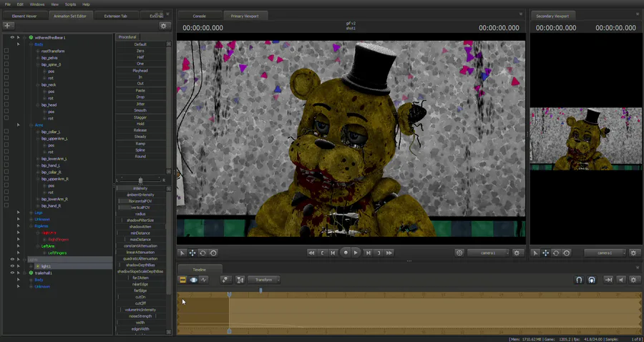Toggle the magnet snap icon in timeline
The width and height of the screenshot is (644, 342).
pyautogui.click(x=579, y=280)
